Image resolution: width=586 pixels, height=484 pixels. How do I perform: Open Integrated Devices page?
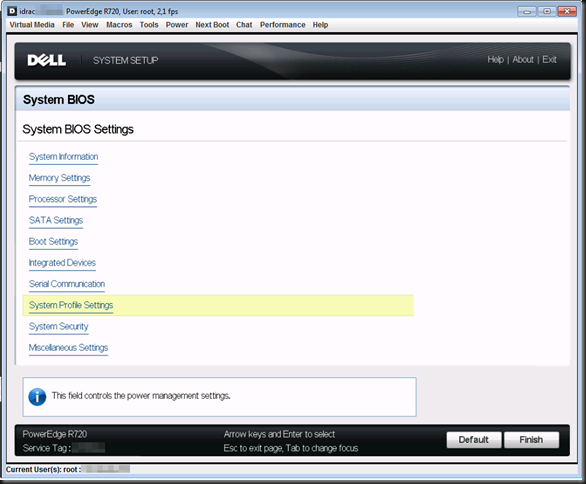click(62, 263)
